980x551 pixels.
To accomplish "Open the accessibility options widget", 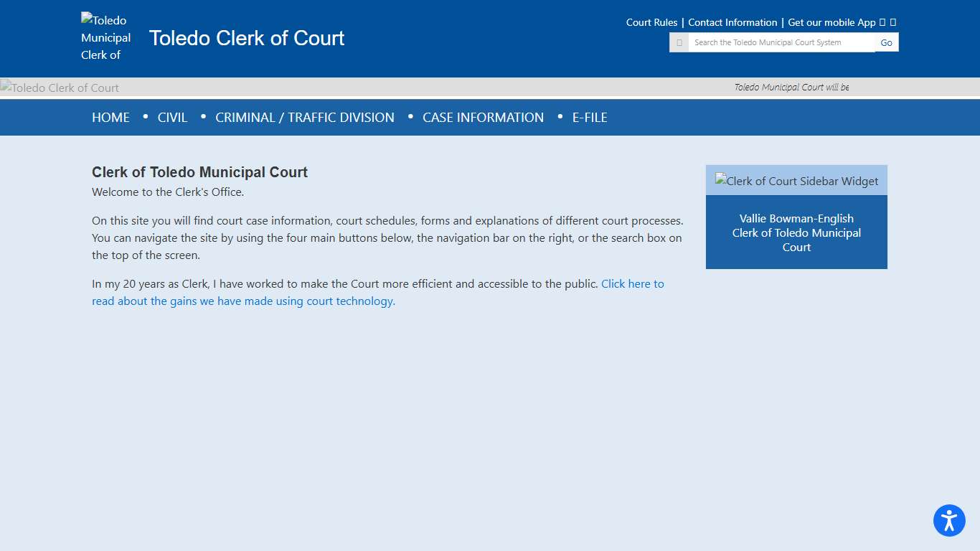I will [x=948, y=520].
